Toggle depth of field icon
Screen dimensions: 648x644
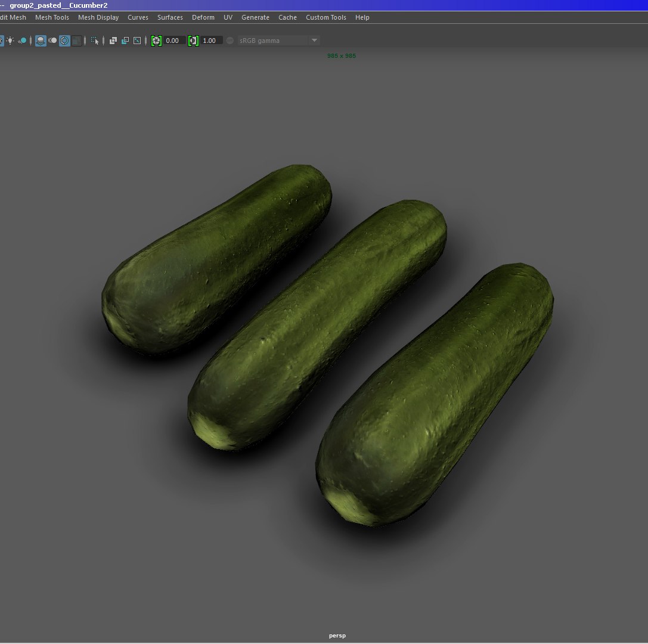(x=76, y=41)
